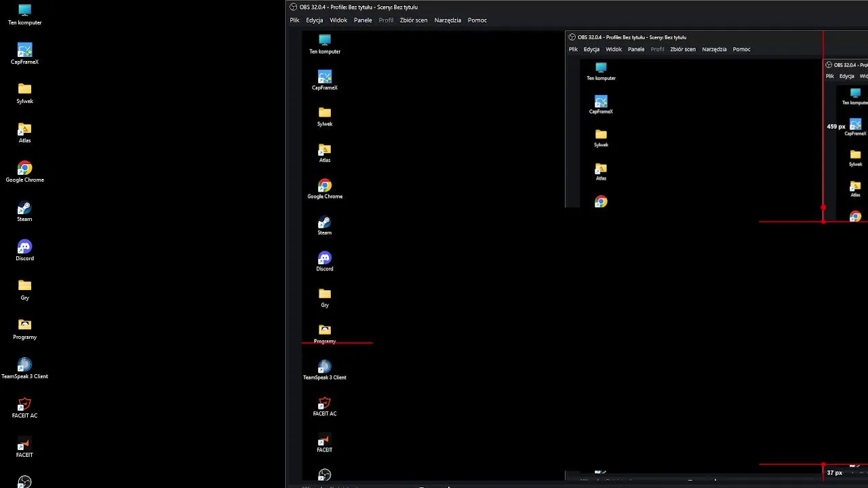Select TeamSpeak 3 Client on the desktop
The height and width of the screenshot is (488, 868).
24,368
